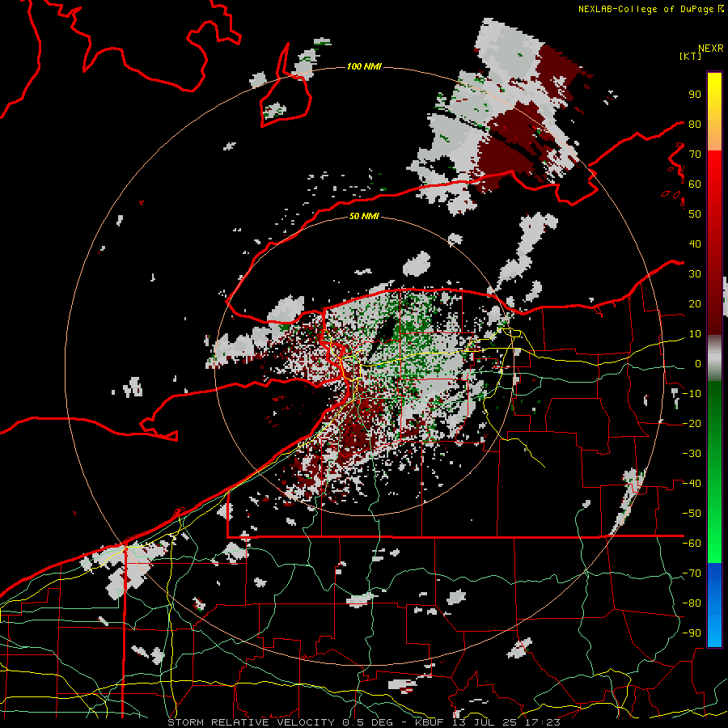Click the 50 value on velocity scale
This screenshot has width=728, height=728.
695,214
